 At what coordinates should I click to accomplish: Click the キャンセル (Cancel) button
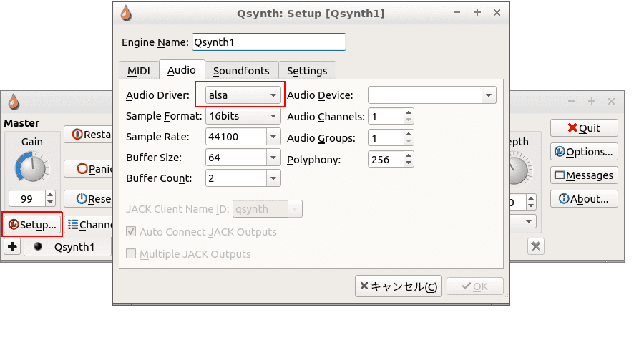pos(398,286)
